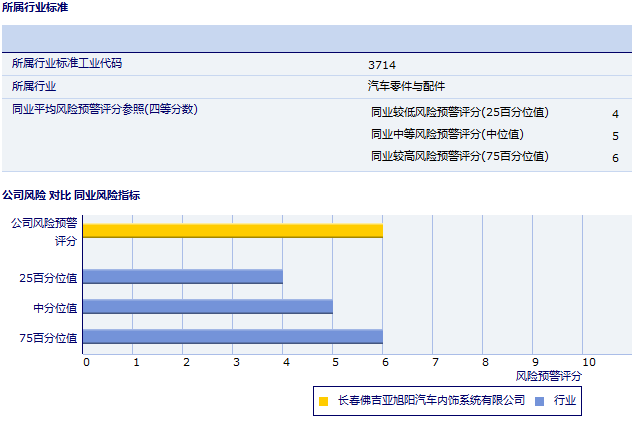Click the blue legend swatch for 行业

click(539, 401)
